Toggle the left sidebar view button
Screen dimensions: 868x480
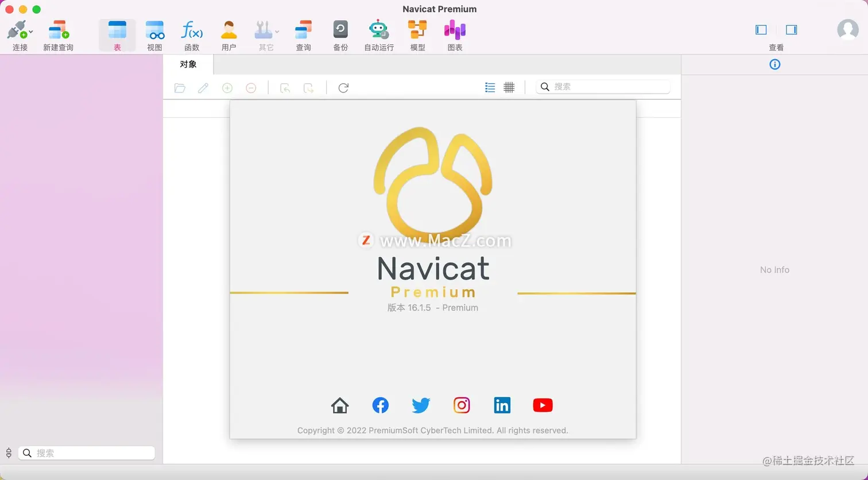(x=761, y=30)
